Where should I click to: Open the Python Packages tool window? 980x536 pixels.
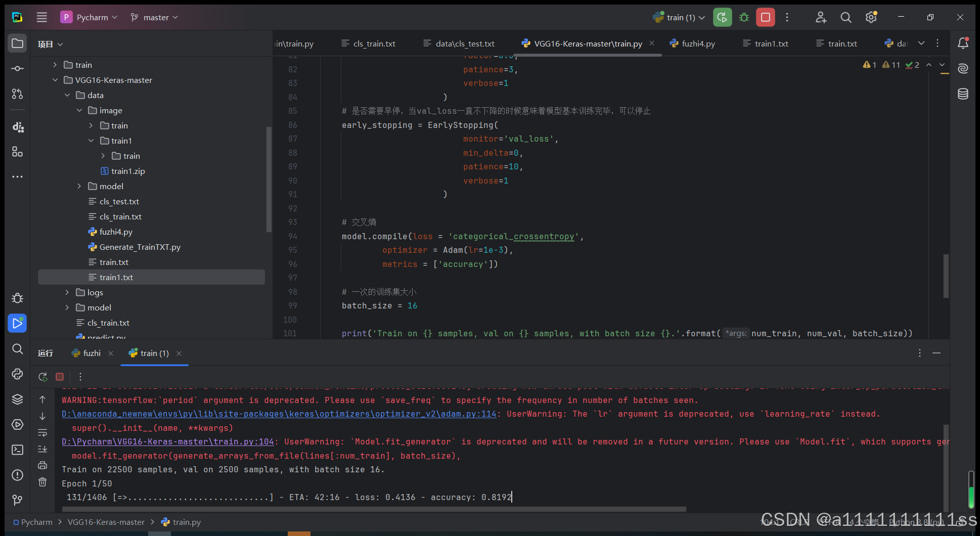coord(17,399)
